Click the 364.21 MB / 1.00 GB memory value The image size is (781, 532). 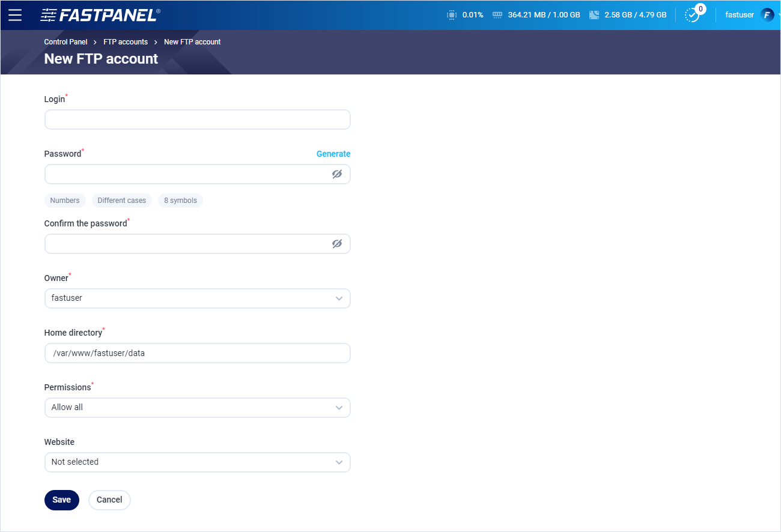click(x=544, y=15)
